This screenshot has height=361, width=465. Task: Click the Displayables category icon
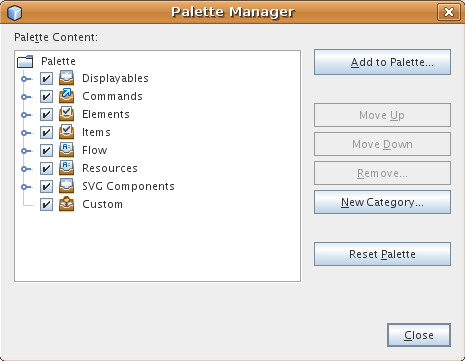[x=67, y=78]
